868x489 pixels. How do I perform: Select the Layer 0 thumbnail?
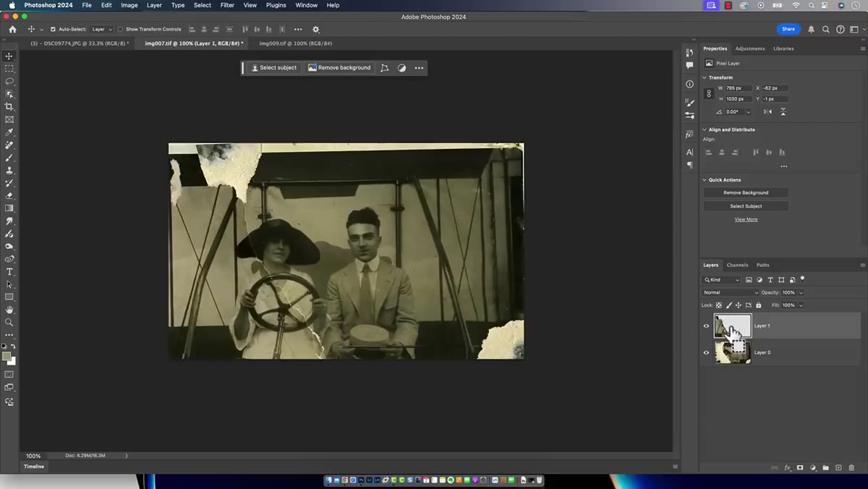[x=733, y=352]
